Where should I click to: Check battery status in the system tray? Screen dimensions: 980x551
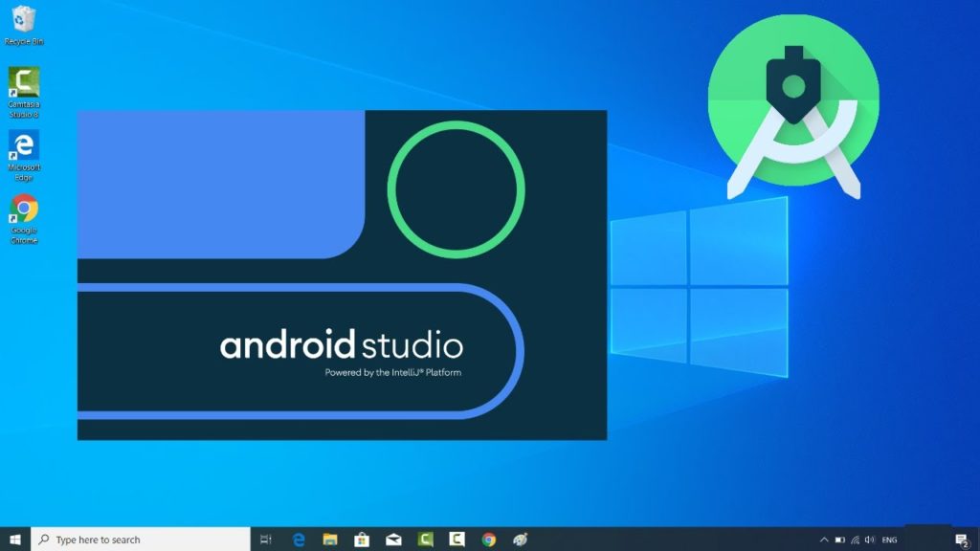pos(839,539)
